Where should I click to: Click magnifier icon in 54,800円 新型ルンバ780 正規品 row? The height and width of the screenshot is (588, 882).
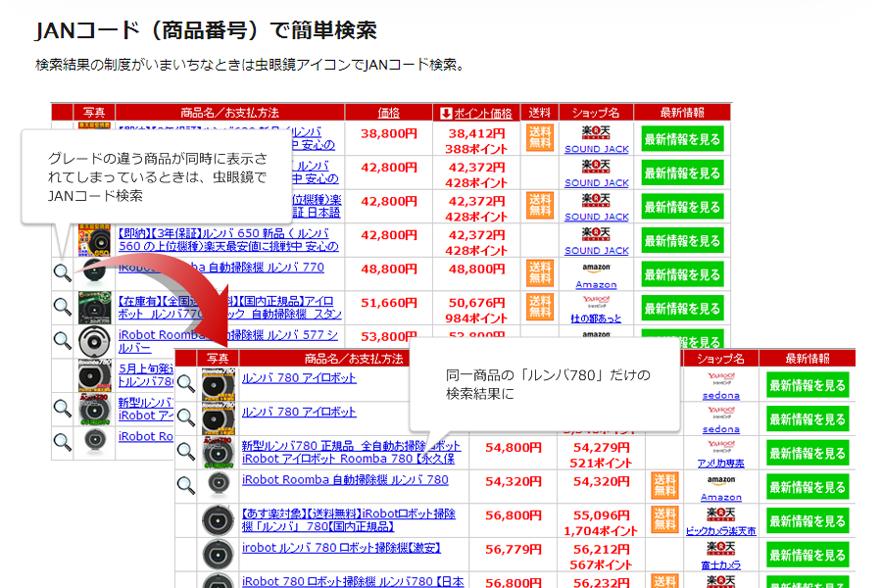[186, 451]
